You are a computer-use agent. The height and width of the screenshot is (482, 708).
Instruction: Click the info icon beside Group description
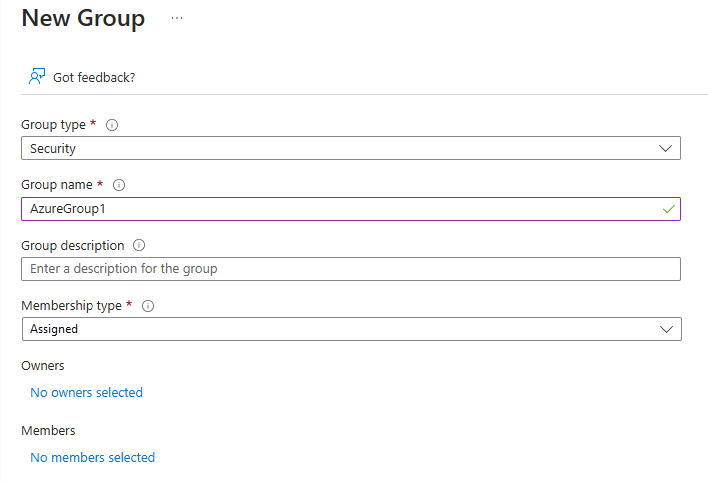tap(139, 245)
